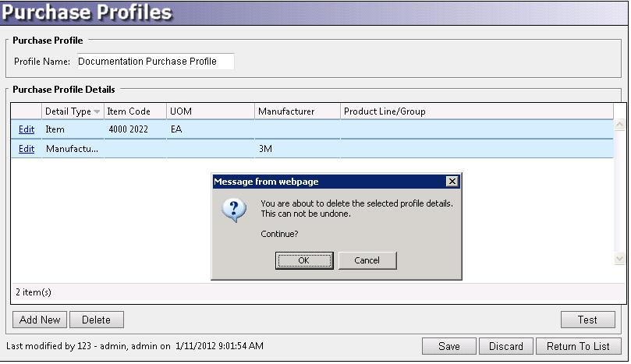The image size is (631, 364).
Task: Select the Manufacturer column header
Action: [x=296, y=111]
